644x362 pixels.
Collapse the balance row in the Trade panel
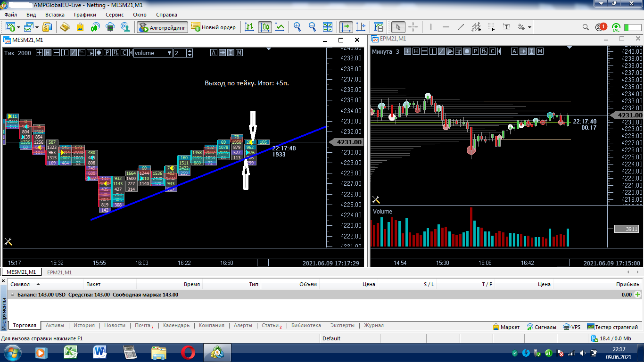12,295
